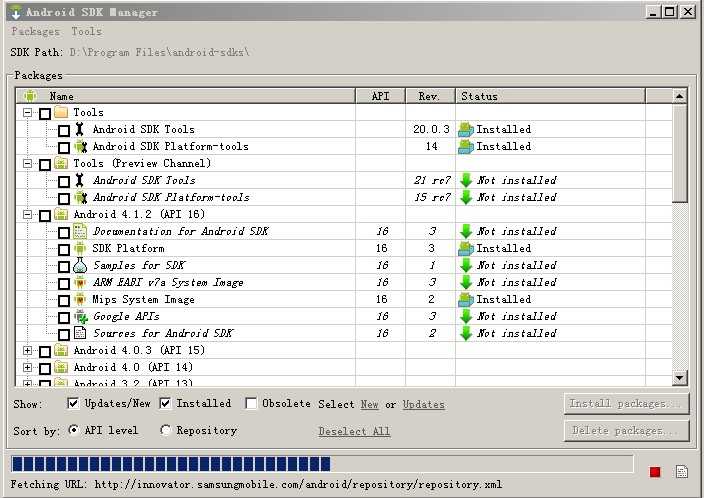Select the Repository sort option
The height and width of the screenshot is (498, 704).
165,430
